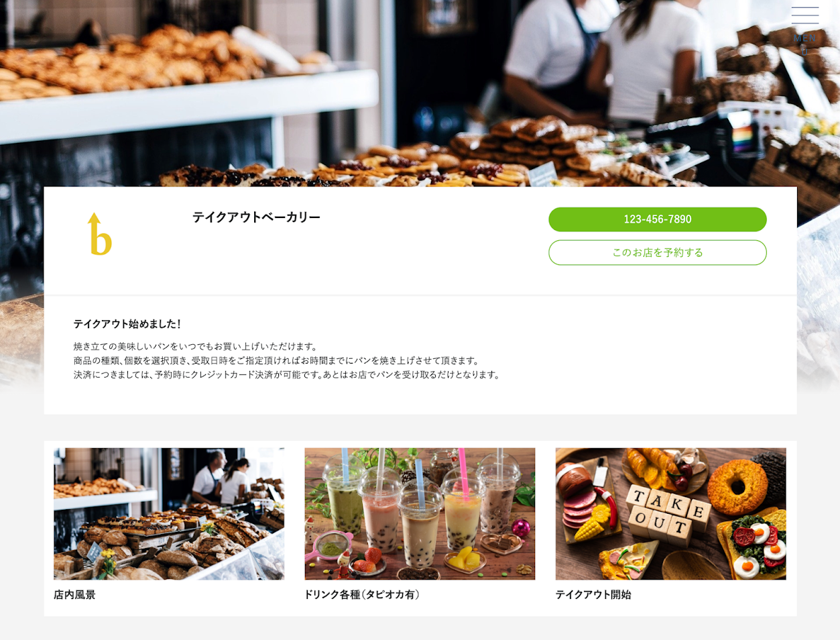The height and width of the screenshot is (640, 840).
Task: Click the line starting 商品の種類、個数を選択
Action: coord(278,360)
